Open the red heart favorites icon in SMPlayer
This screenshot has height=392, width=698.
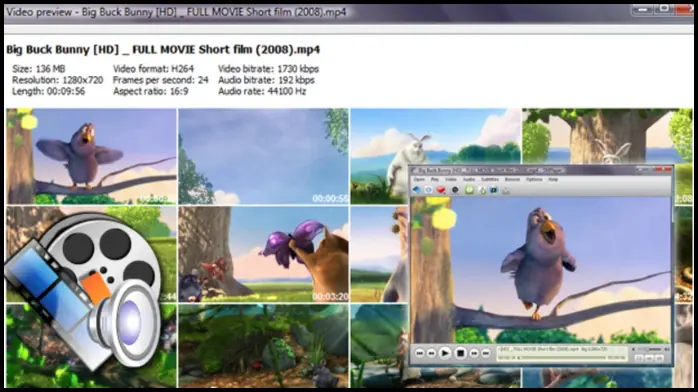pyautogui.click(x=441, y=190)
